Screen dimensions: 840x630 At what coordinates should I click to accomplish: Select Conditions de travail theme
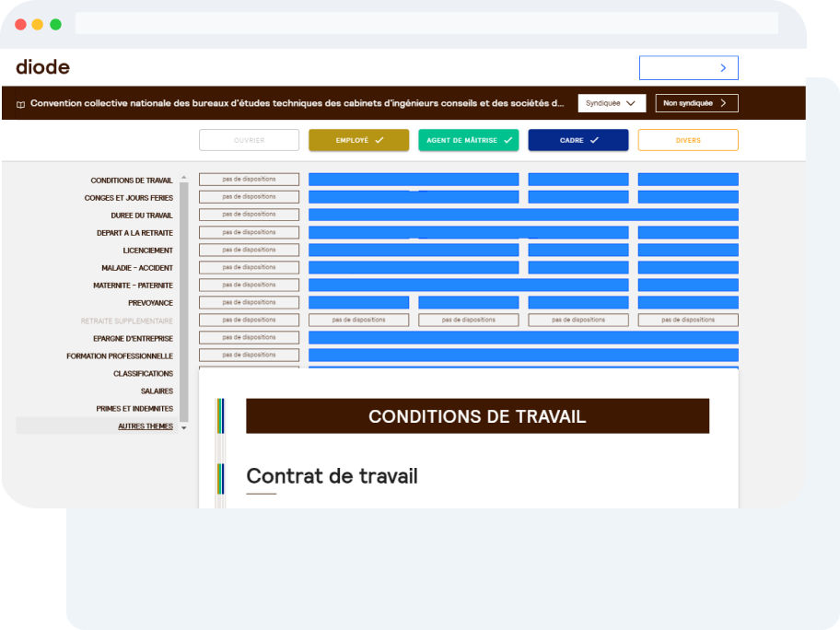click(x=132, y=181)
